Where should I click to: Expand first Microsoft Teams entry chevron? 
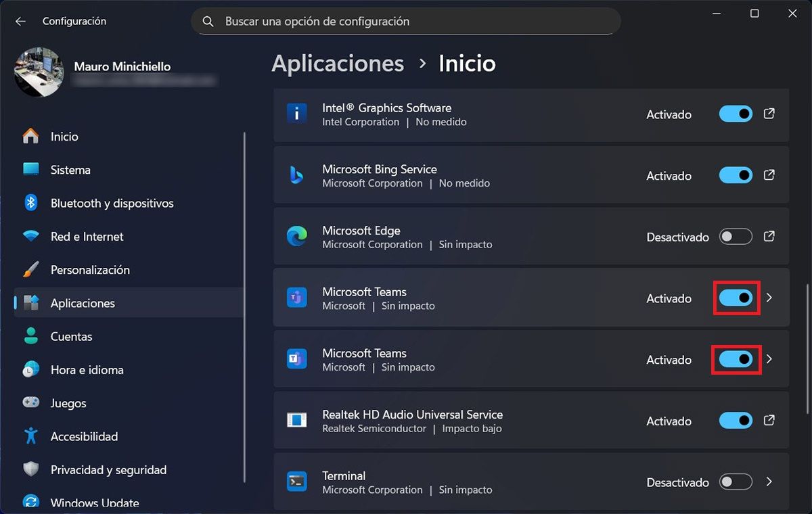coord(769,298)
